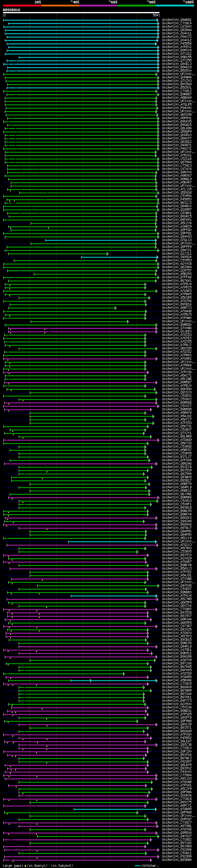Select hit label UniRef100_A7QLR5
The image size is (197, 868).
(x=177, y=104)
